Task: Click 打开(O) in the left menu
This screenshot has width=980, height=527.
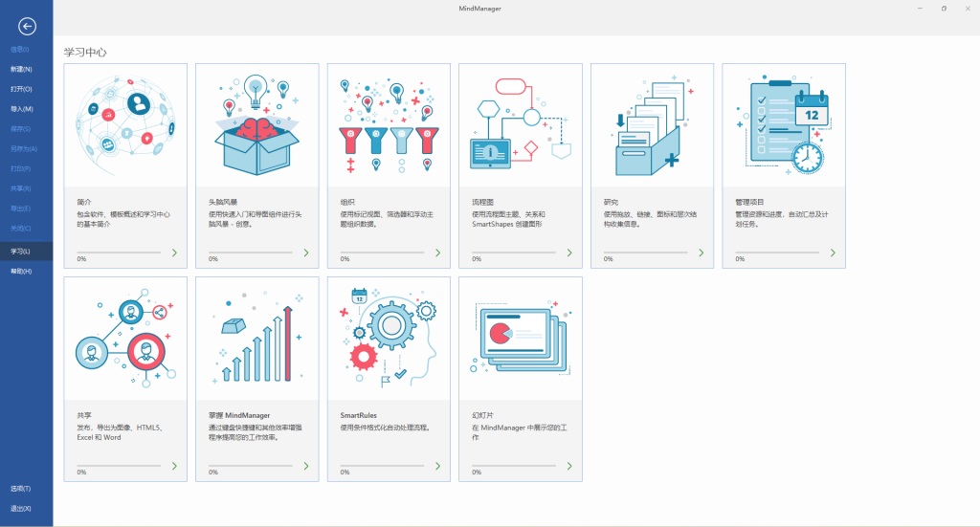Action: pos(21,89)
